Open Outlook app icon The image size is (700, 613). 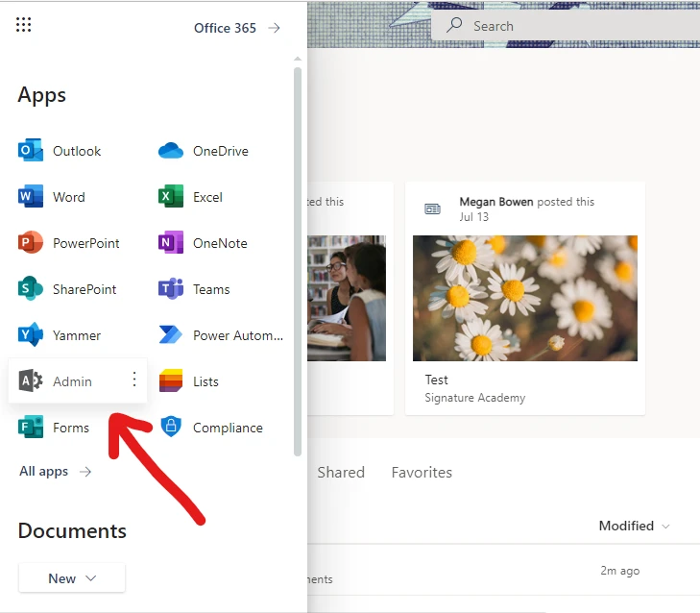pyautogui.click(x=31, y=150)
